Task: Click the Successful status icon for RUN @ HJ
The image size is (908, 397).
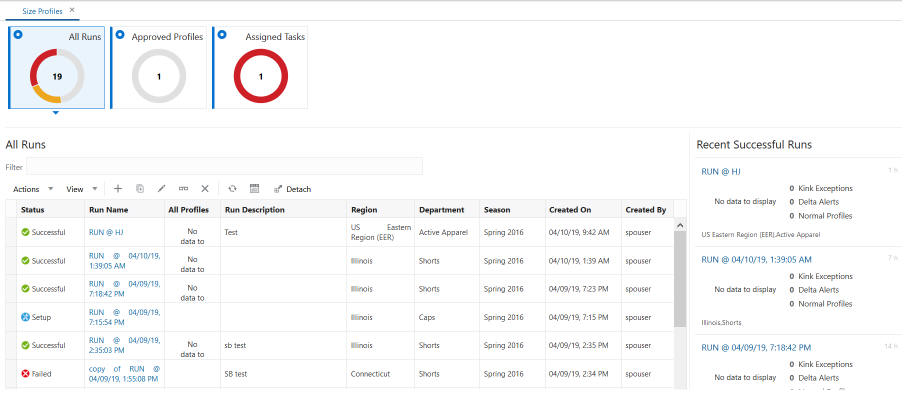Action: pos(25,232)
